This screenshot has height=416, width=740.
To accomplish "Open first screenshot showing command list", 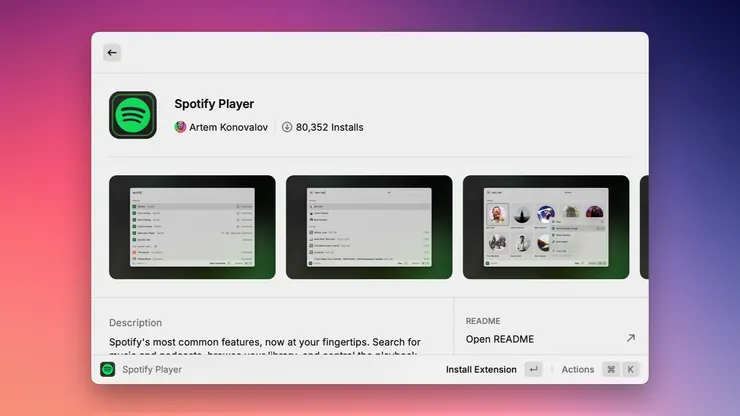I will coord(192,227).
